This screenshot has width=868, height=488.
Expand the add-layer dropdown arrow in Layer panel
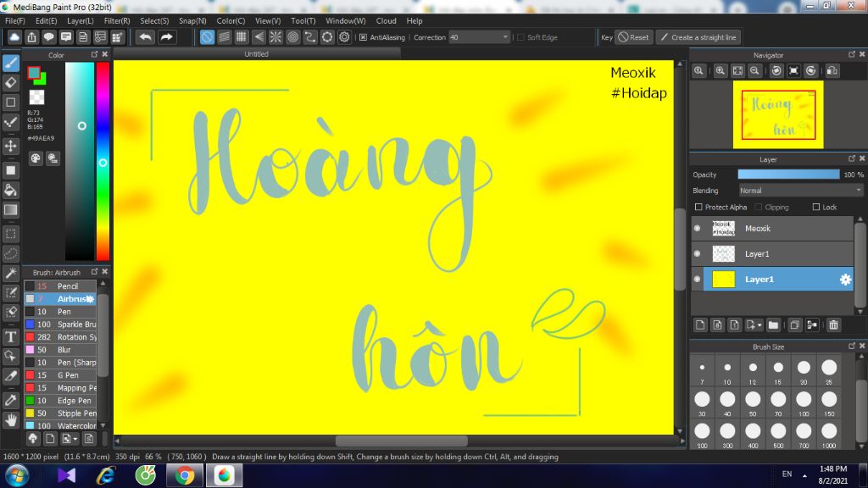pyautogui.click(x=759, y=325)
